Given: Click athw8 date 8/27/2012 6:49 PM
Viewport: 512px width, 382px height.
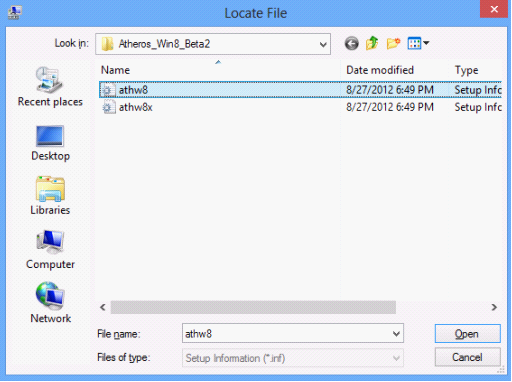Looking at the screenshot, I should 390,90.
